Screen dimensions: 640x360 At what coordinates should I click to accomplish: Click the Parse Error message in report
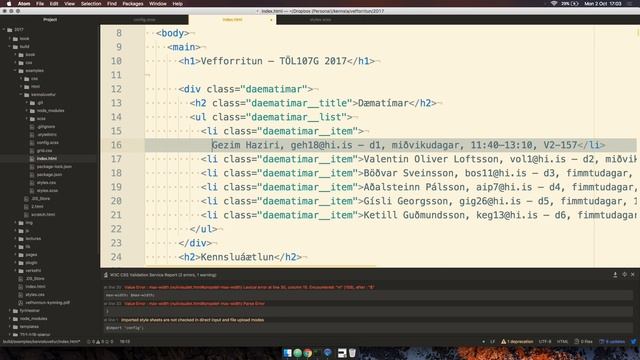point(194,304)
